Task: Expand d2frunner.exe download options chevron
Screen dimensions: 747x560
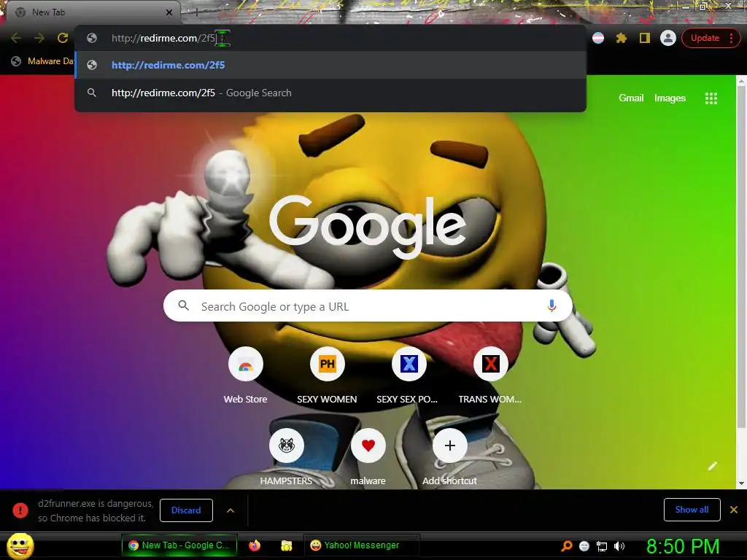Action: [x=231, y=510]
